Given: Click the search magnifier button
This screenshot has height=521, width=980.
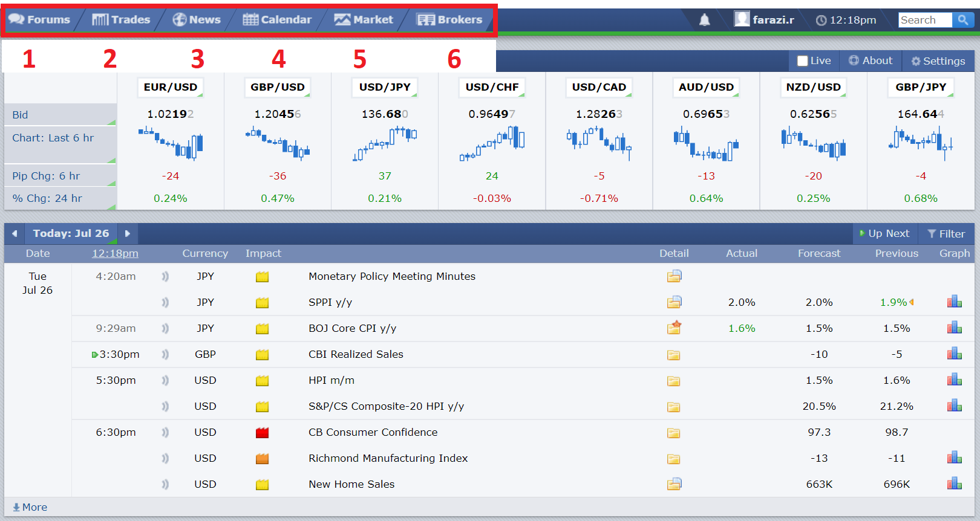Looking at the screenshot, I should click(x=962, y=20).
